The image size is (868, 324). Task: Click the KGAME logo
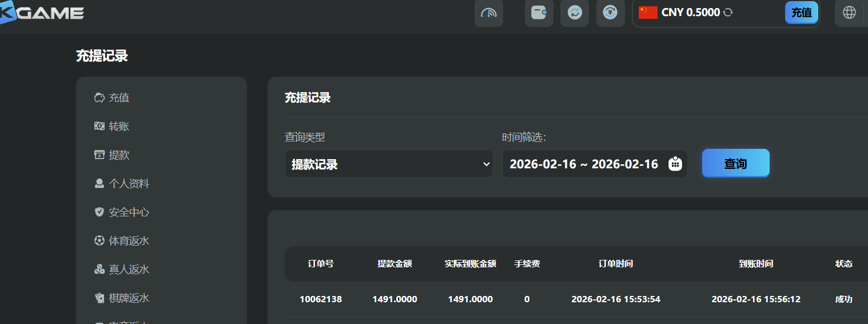click(x=43, y=13)
